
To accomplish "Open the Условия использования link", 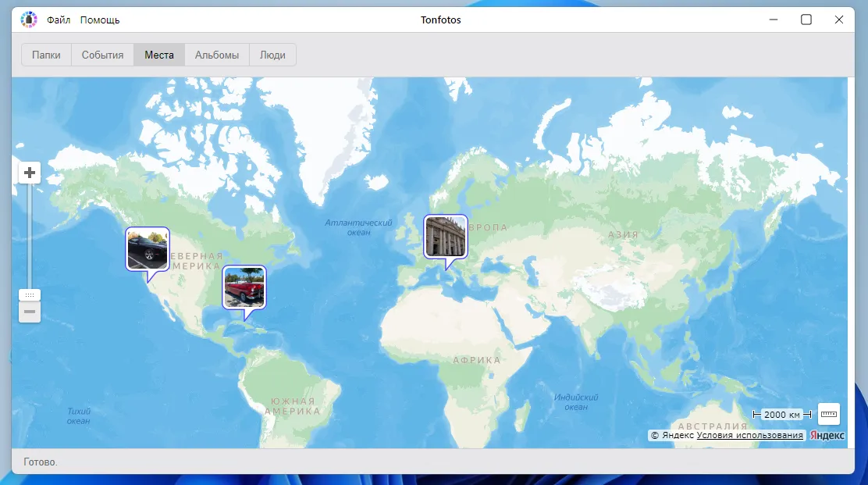I will click(750, 436).
